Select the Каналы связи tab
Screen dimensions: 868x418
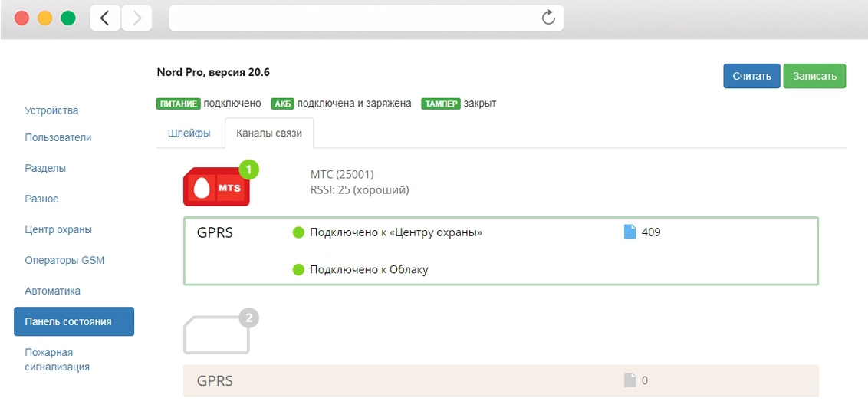click(x=269, y=133)
